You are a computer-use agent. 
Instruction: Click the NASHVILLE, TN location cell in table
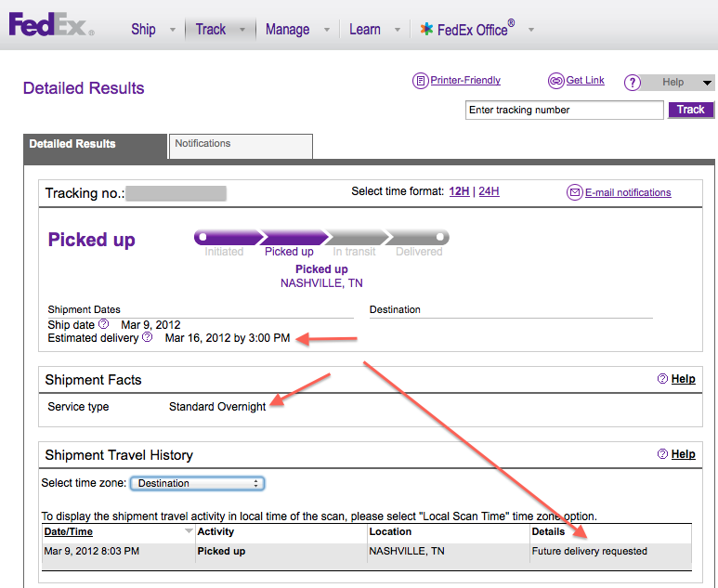coord(407,551)
